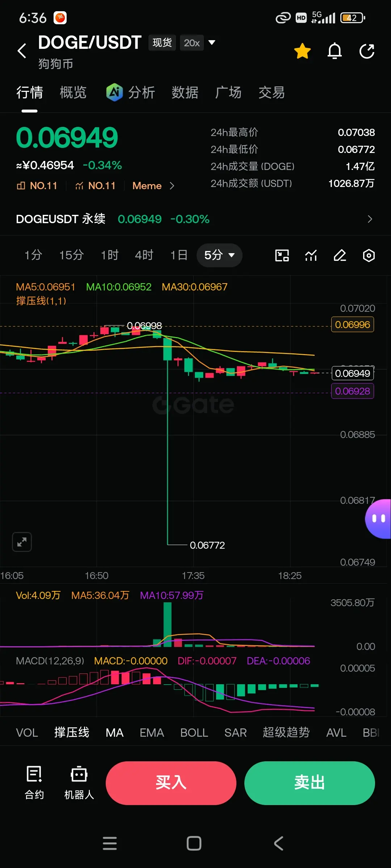
Task: Switch to the 广场 tab
Action: (228, 92)
